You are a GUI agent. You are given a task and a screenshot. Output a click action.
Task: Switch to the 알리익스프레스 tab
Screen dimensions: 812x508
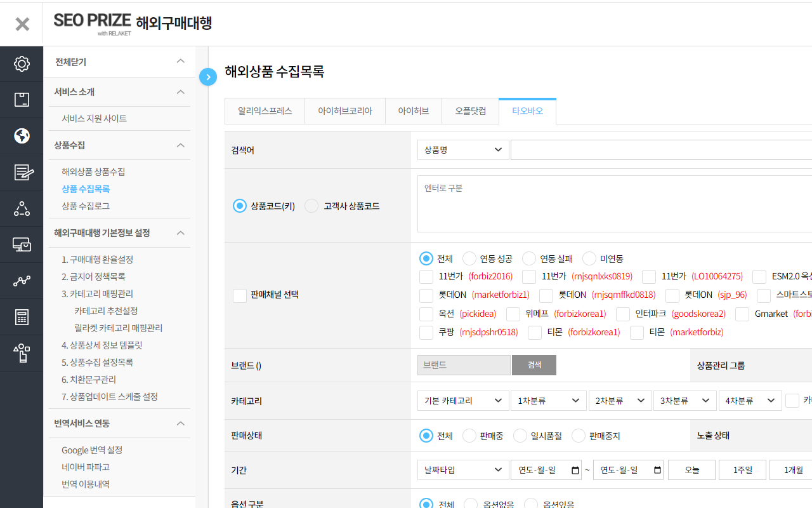pos(265,110)
